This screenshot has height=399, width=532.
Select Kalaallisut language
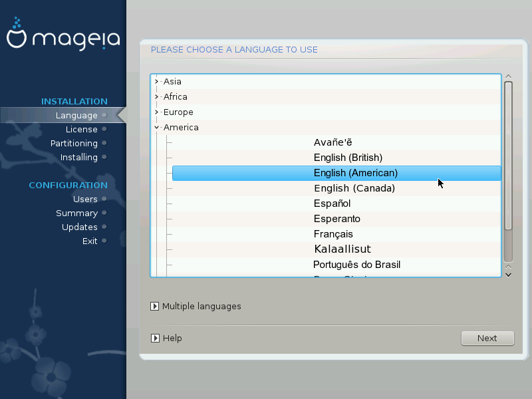[x=342, y=249]
